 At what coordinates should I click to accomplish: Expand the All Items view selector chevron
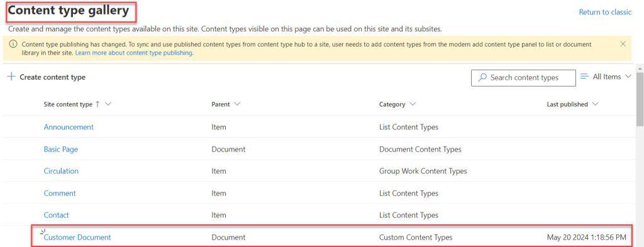pyautogui.click(x=628, y=76)
